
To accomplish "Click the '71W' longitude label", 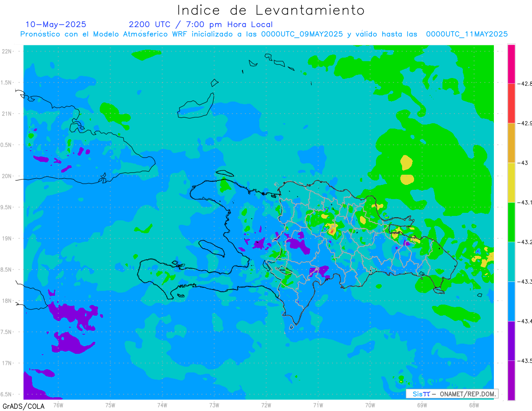I will click(x=318, y=405).
